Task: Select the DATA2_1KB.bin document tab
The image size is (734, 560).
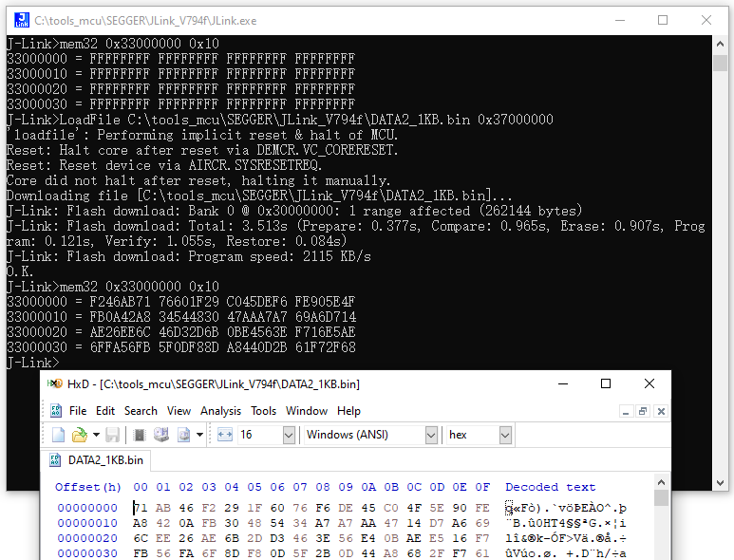Action: [x=96, y=460]
